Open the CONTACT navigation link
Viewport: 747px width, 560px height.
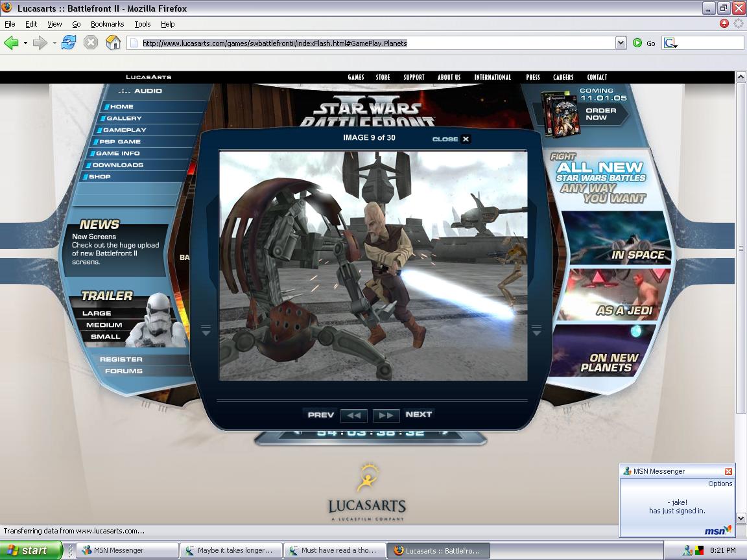click(597, 77)
